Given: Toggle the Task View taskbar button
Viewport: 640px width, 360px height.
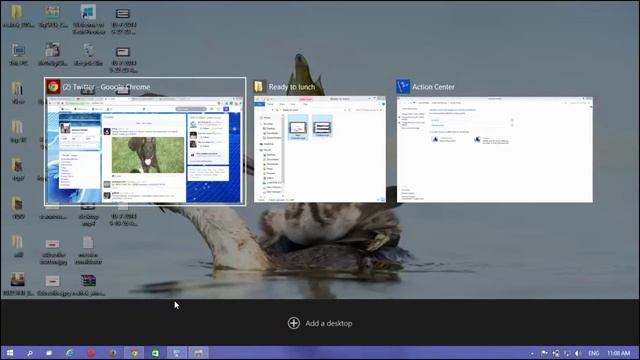Looking at the screenshot, I should [49, 353].
